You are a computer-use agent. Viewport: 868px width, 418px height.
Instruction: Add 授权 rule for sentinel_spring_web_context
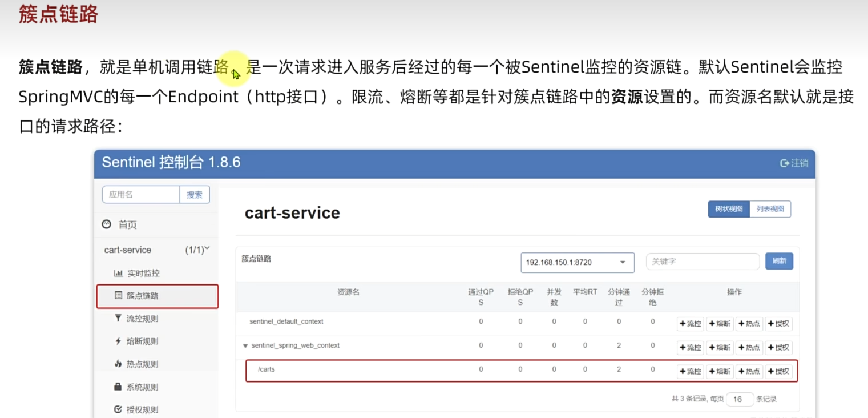tap(778, 348)
